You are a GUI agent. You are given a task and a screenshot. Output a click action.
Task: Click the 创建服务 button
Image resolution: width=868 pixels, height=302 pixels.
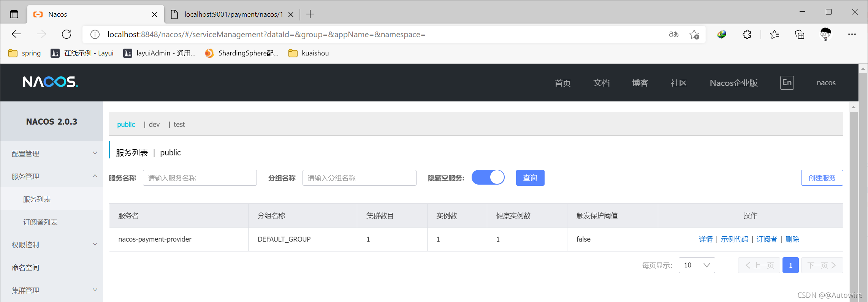pos(822,178)
